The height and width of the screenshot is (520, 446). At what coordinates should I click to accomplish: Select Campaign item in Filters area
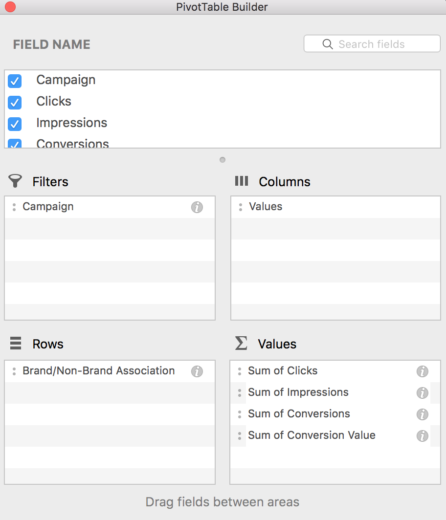[110, 207]
